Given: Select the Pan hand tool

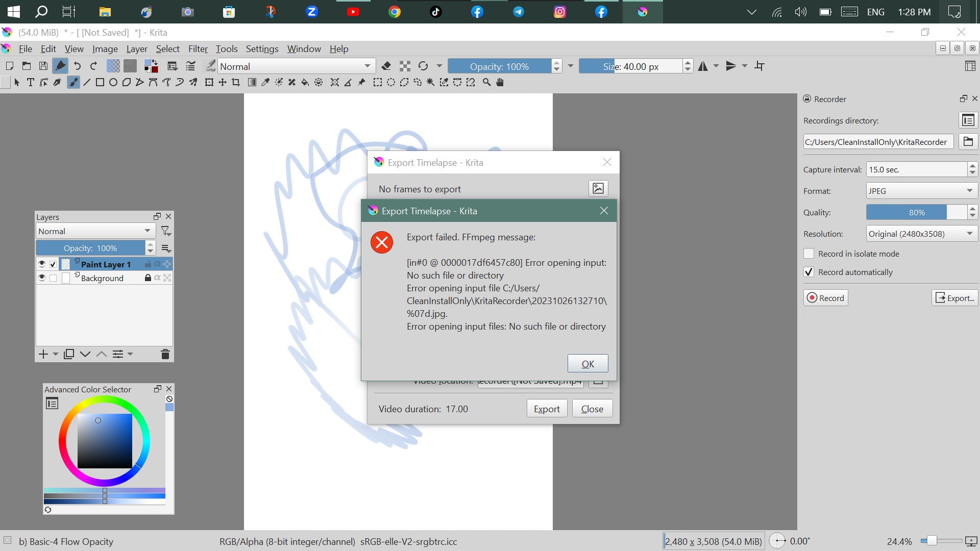Looking at the screenshot, I should click(x=500, y=82).
